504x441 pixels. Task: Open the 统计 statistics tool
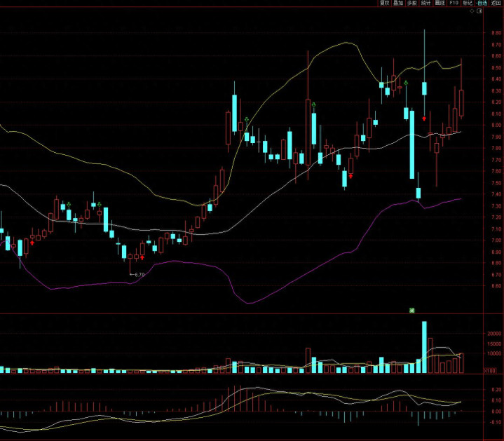(x=426, y=3)
